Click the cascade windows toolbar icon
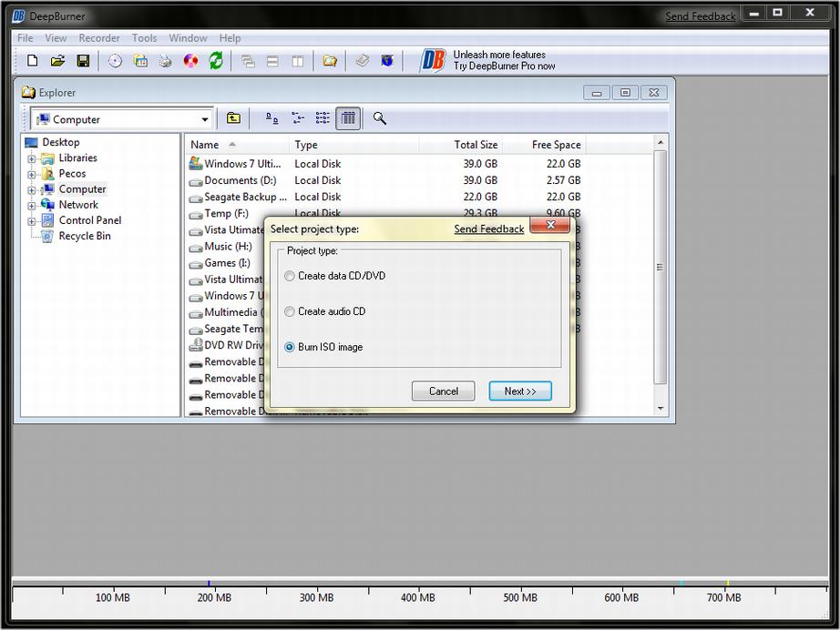This screenshot has width=840, height=630. point(248,62)
